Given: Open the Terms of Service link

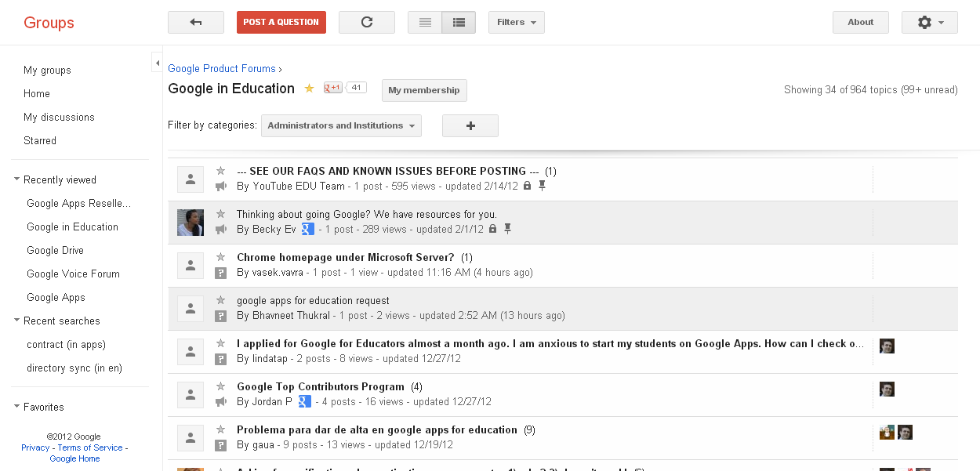Looking at the screenshot, I should (x=90, y=447).
